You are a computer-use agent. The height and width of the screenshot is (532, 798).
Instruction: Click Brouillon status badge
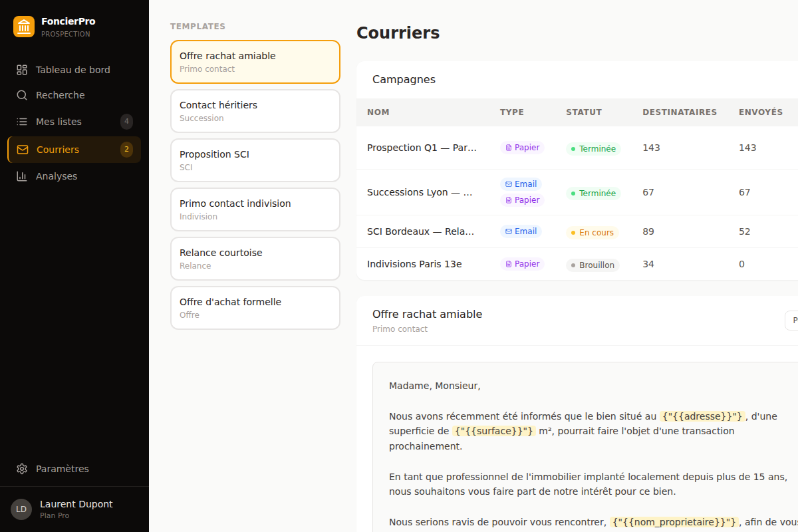pos(593,265)
